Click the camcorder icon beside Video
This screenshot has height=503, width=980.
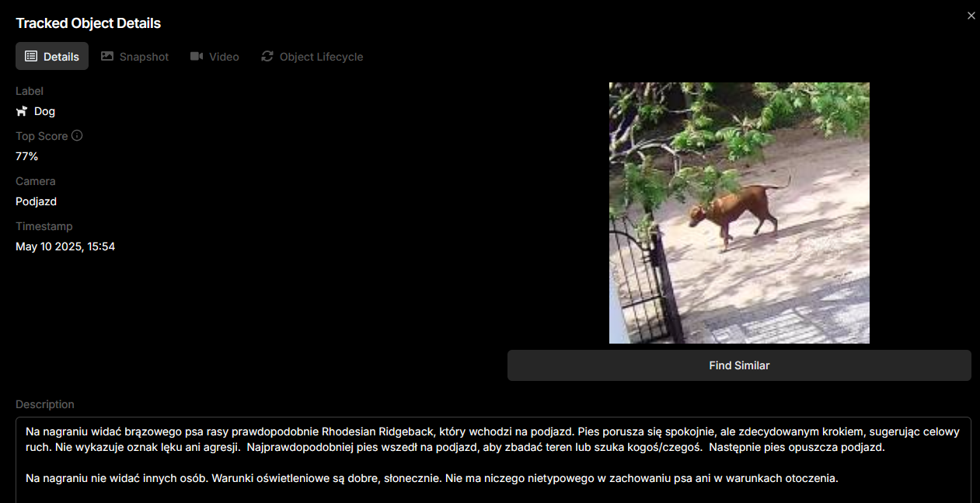point(197,56)
